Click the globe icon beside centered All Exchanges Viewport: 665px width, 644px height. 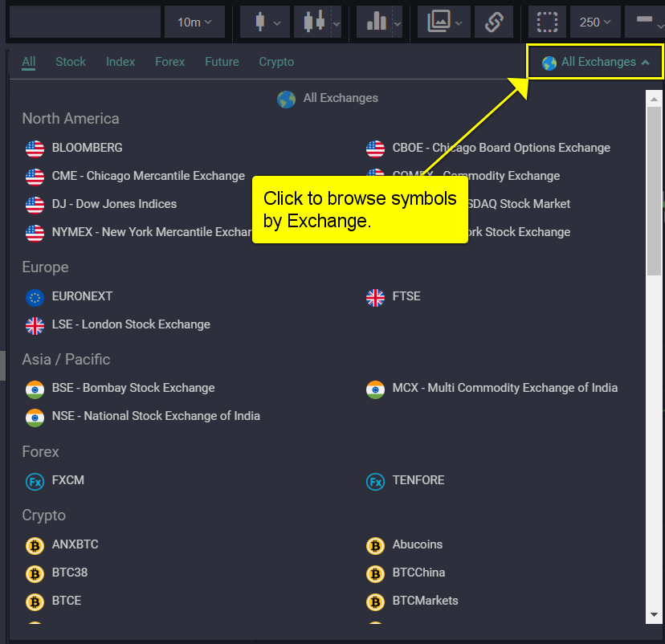[286, 100]
